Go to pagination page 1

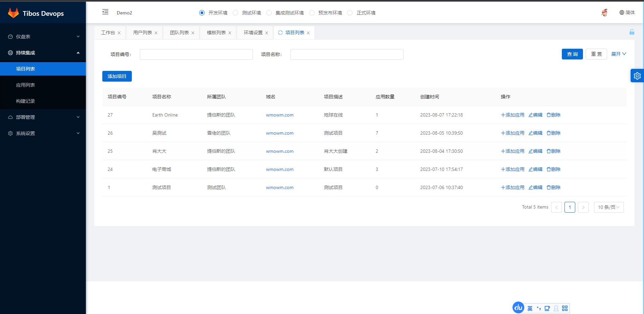[570, 207]
